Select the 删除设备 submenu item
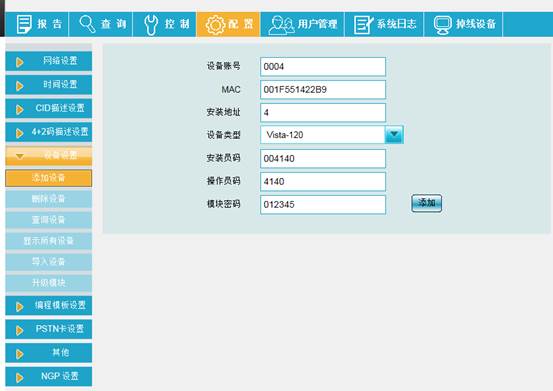The image size is (553, 391). pos(49,199)
